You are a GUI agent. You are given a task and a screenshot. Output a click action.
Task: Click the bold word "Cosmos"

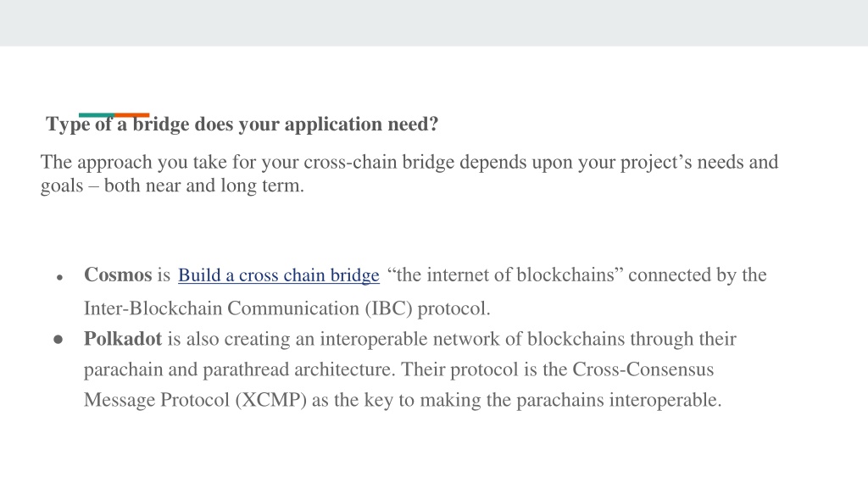click(118, 274)
